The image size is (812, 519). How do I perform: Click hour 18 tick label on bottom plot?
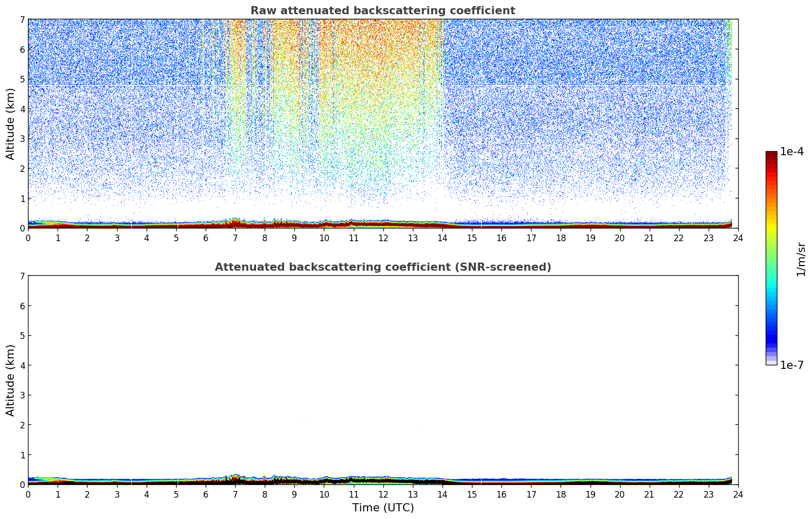pyautogui.click(x=561, y=494)
